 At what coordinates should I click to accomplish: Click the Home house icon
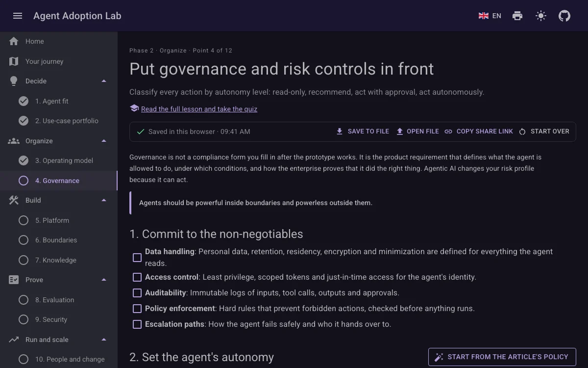pos(14,41)
